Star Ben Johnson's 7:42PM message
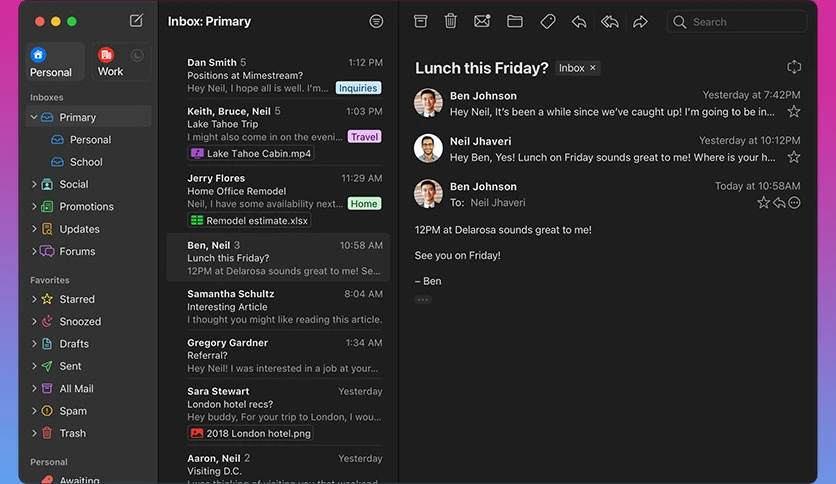836x484 pixels. coord(794,111)
